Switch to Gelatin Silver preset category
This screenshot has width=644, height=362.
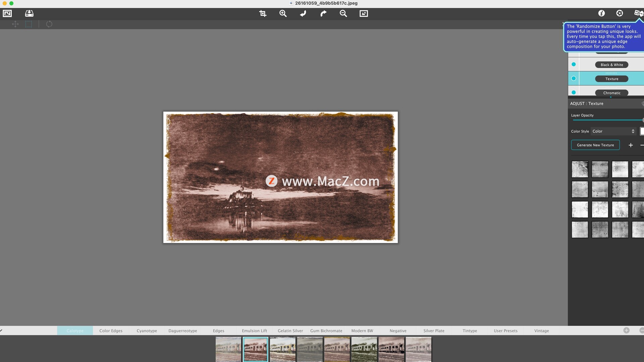click(290, 331)
